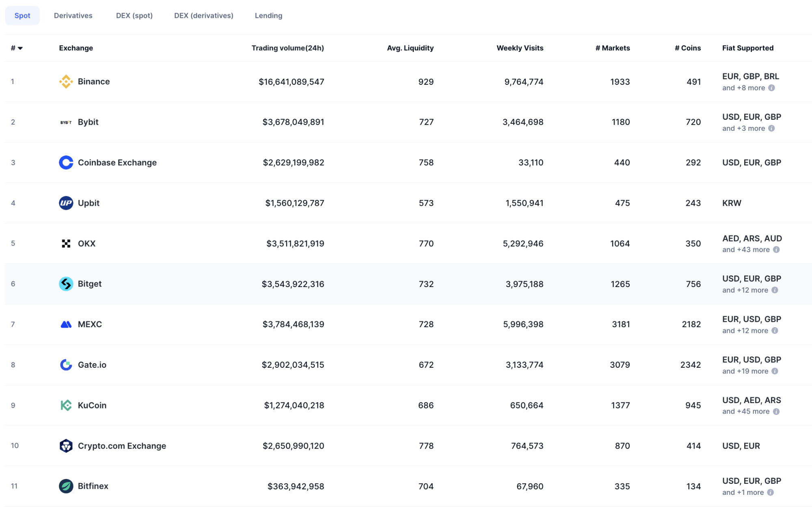This screenshot has height=507, width=812.
Task: Select the Spot tab
Action: pyautogui.click(x=22, y=15)
